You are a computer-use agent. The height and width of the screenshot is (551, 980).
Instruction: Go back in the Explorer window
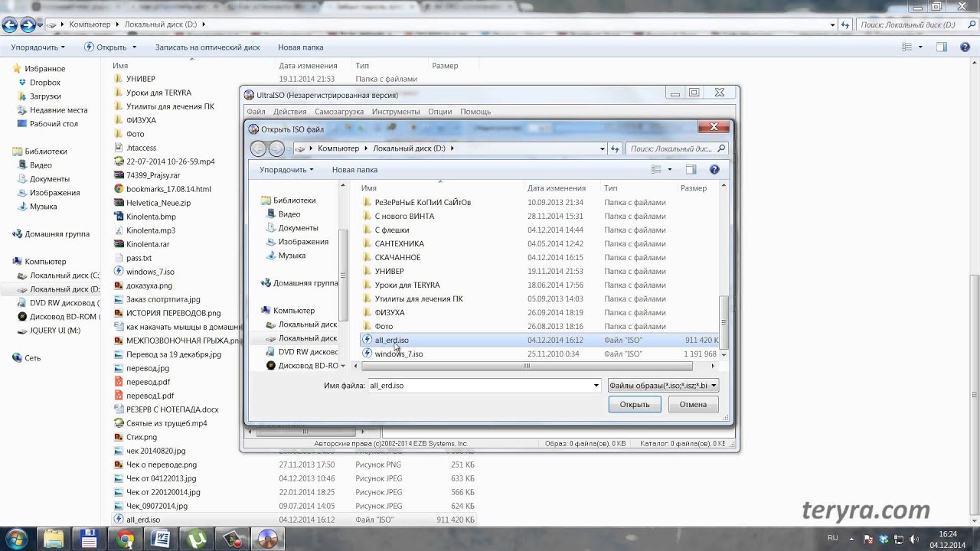click(10, 24)
